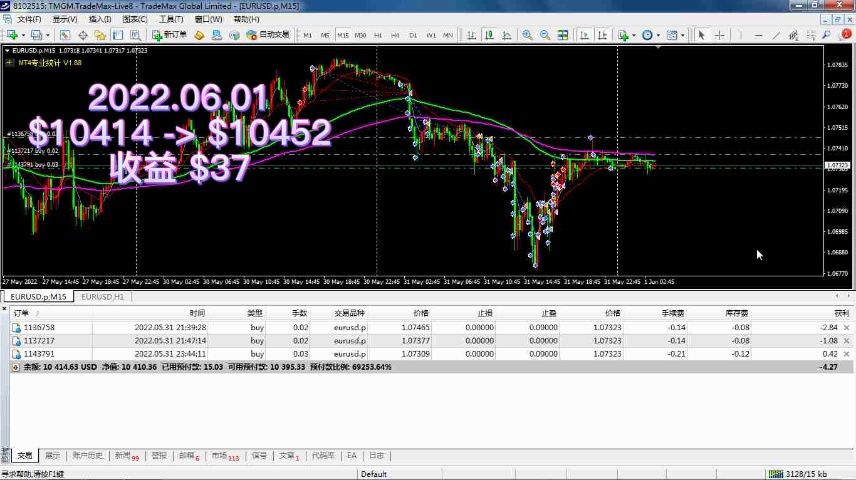The width and height of the screenshot is (856, 480).
Task: Close order 1136758 with its row's x button
Action: 846,328
